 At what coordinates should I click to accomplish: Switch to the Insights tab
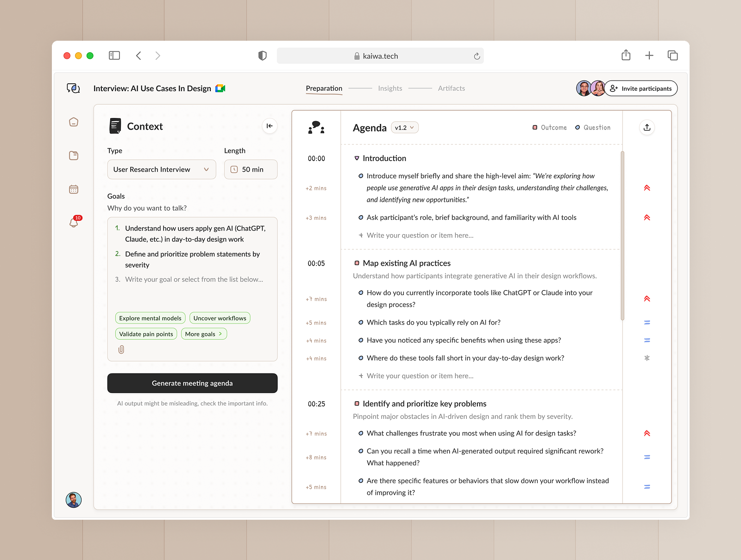[390, 88]
